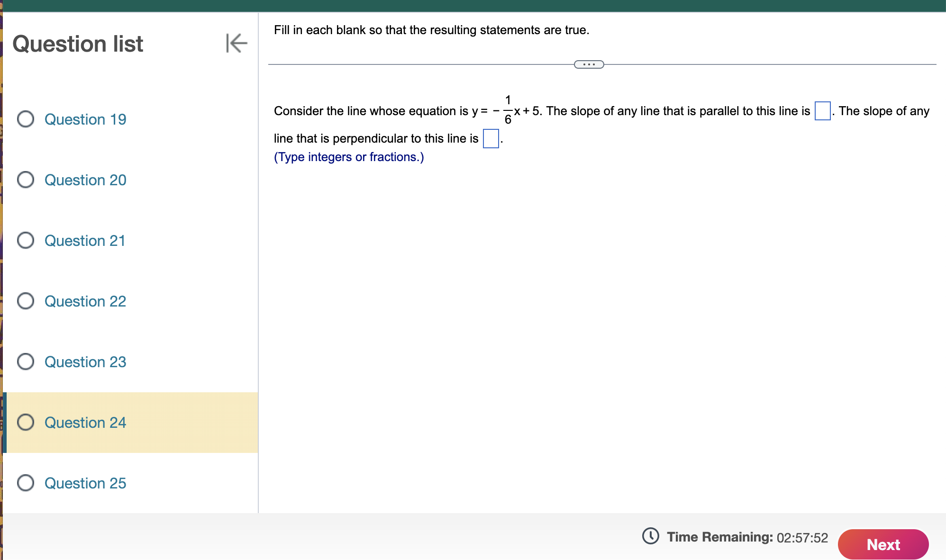Click the parallel slope answer box

tap(822, 111)
